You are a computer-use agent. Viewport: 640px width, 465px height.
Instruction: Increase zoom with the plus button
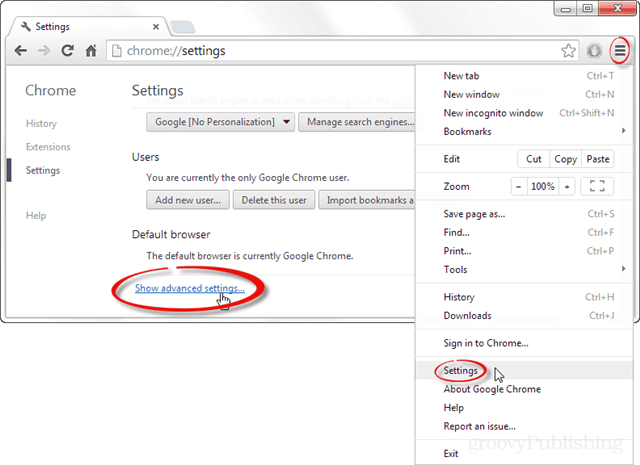point(567,187)
